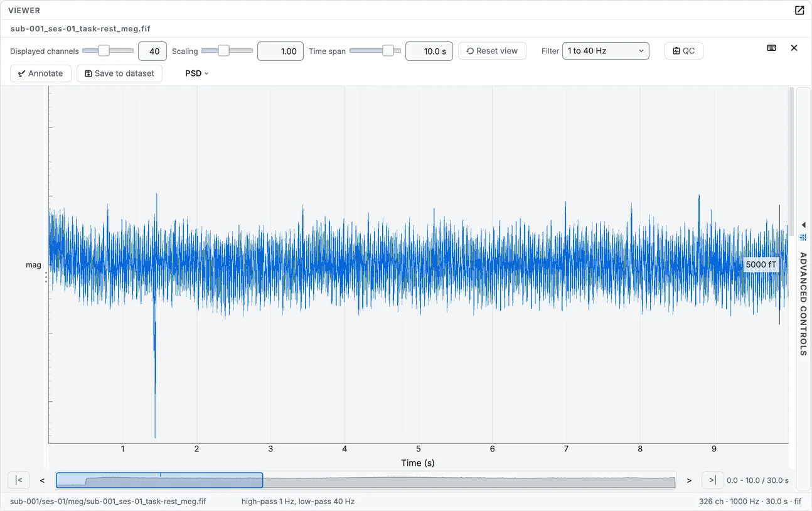The image size is (812, 511).
Task: Jump to recording start button
Action: tap(19, 480)
